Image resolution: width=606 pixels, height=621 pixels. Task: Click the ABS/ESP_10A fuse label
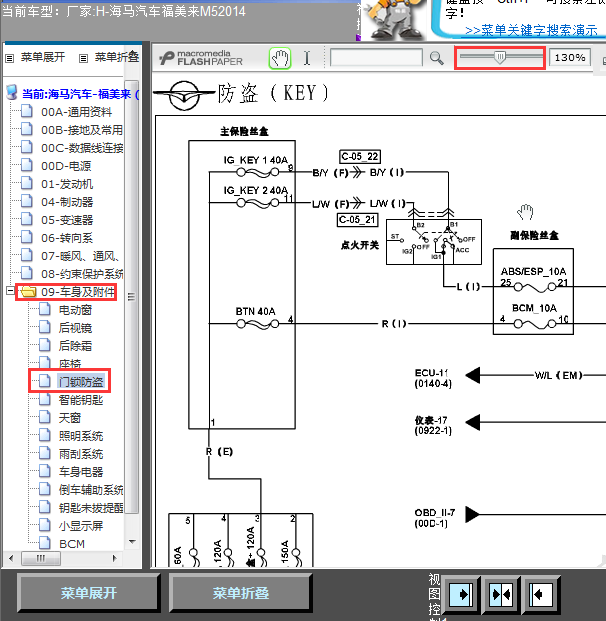(x=534, y=271)
